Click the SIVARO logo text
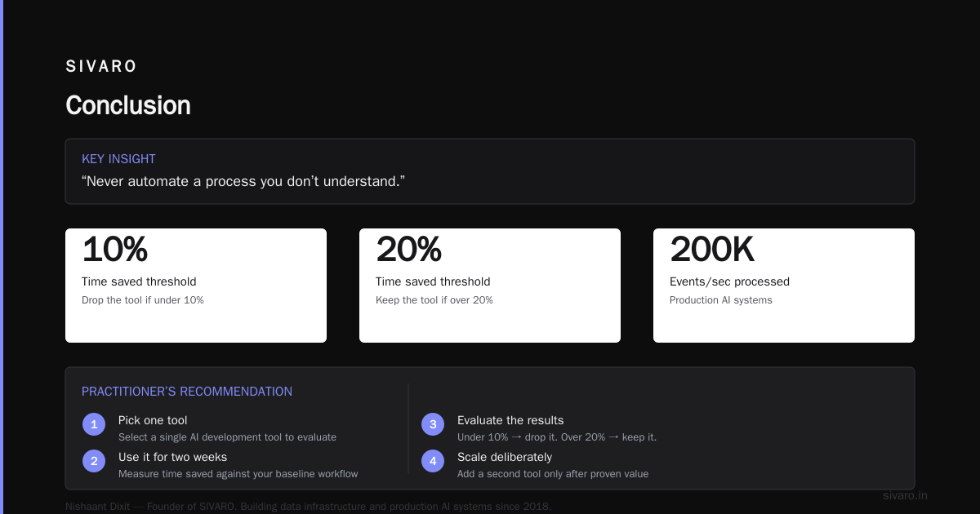 (x=101, y=67)
